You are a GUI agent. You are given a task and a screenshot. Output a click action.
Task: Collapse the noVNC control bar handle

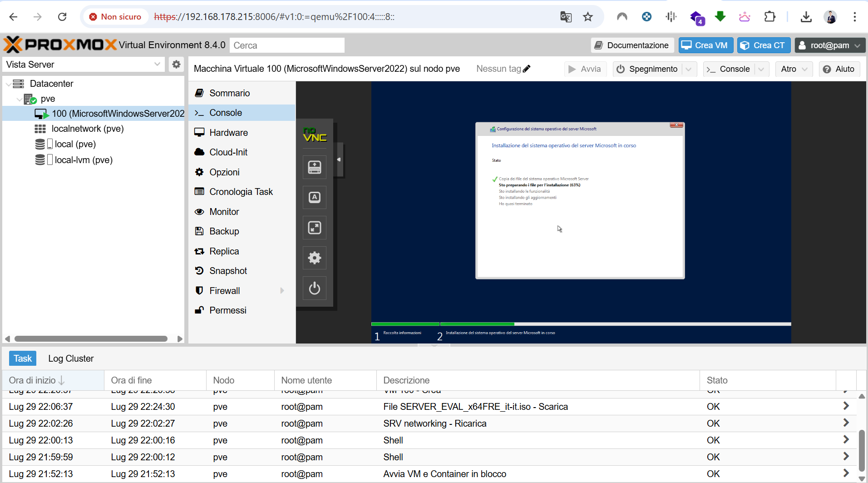[339, 159]
